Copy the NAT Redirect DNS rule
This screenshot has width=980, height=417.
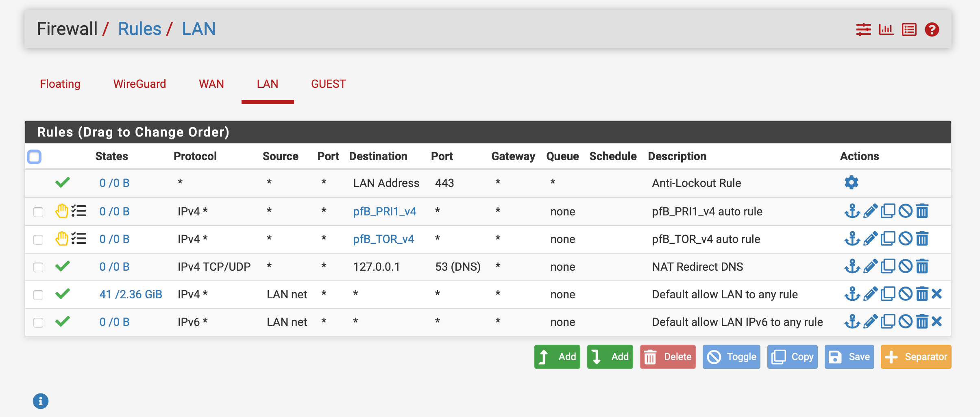[x=888, y=266]
